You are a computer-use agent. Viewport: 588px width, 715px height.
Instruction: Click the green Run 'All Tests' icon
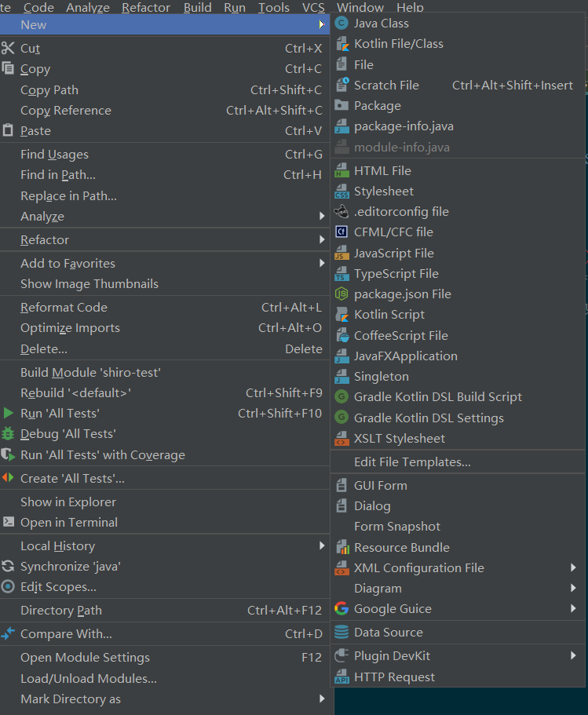8,413
